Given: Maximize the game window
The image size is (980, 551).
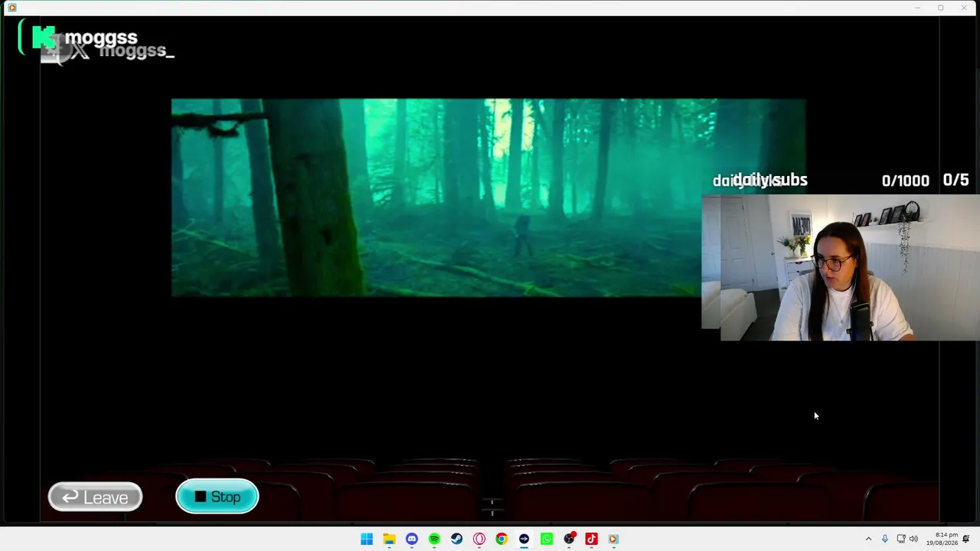Looking at the screenshot, I should [940, 8].
